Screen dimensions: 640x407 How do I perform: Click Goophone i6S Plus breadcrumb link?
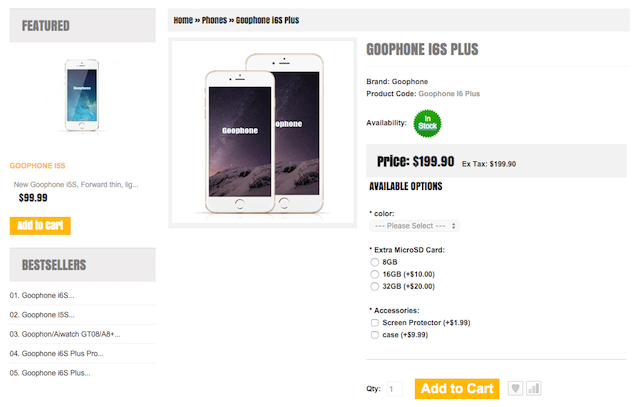click(x=267, y=20)
